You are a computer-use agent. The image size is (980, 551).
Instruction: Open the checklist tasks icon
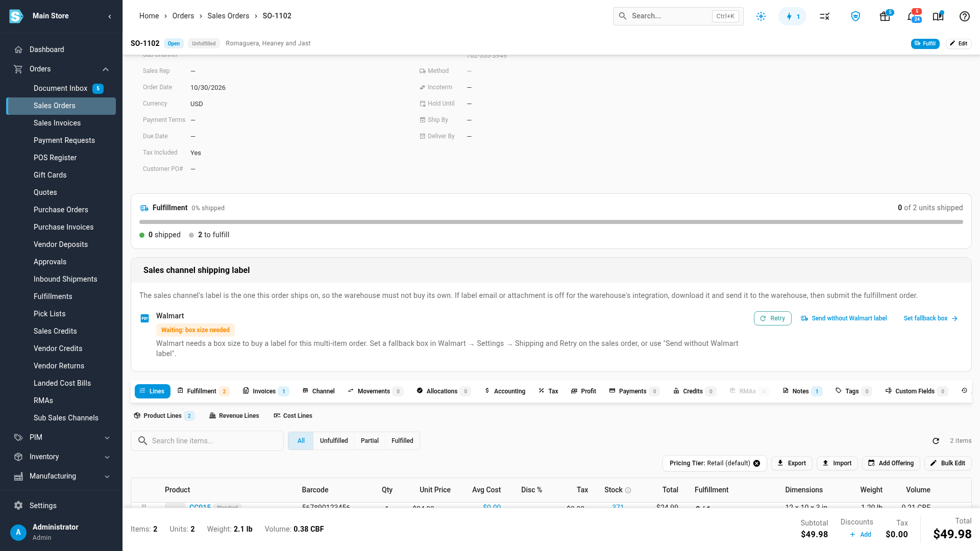(x=825, y=16)
